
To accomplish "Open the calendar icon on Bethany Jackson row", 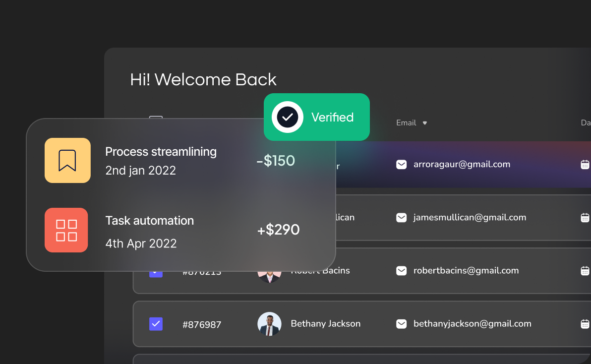I will tap(585, 324).
